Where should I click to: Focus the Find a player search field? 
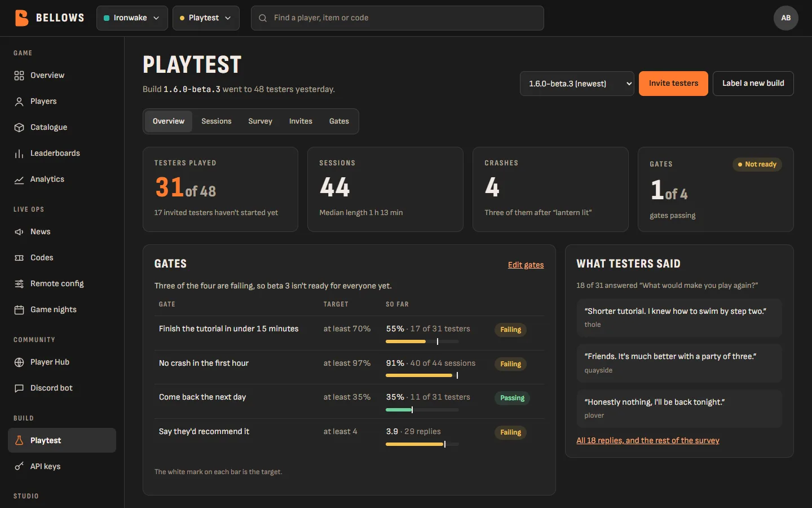(x=398, y=18)
